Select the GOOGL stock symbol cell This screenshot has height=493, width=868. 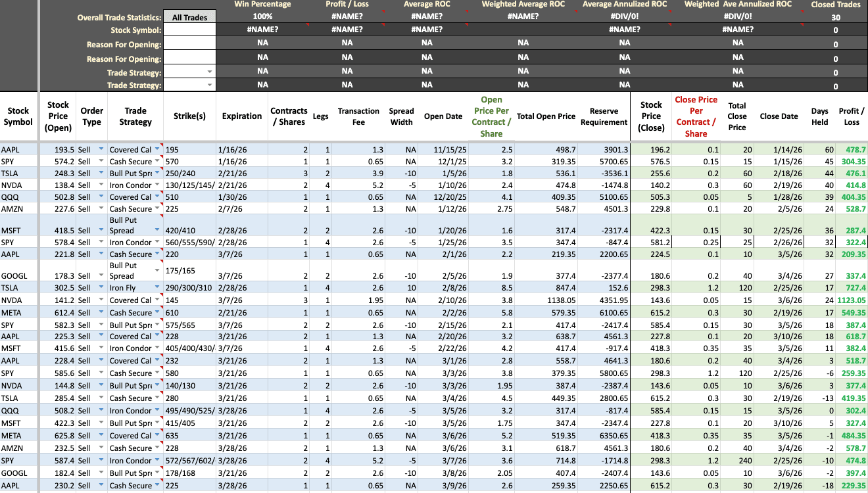[15, 275]
